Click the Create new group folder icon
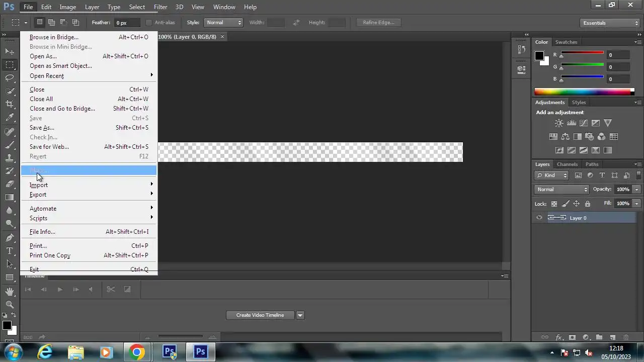Viewport: 644px width, 362px height. pyautogui.click(x=599, y=337)
